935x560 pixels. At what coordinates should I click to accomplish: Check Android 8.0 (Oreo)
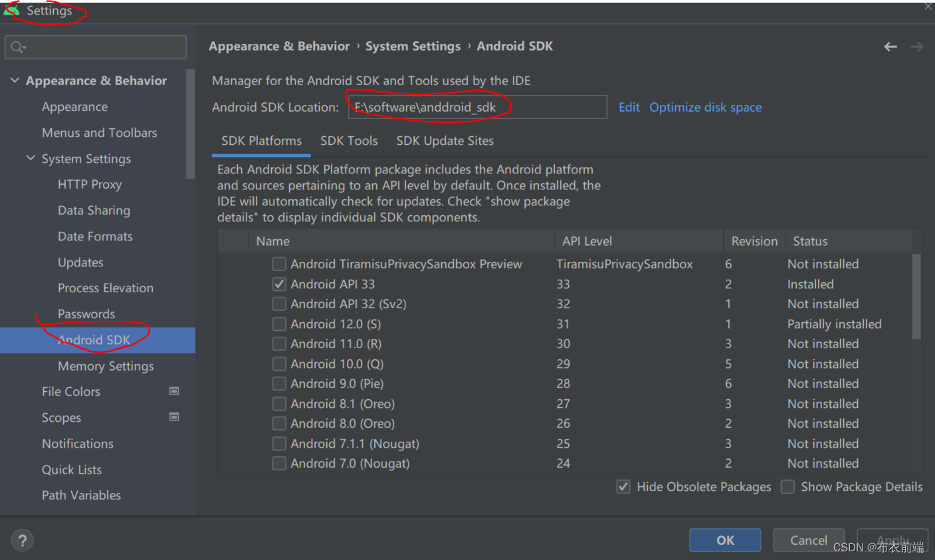coord(279,424)
